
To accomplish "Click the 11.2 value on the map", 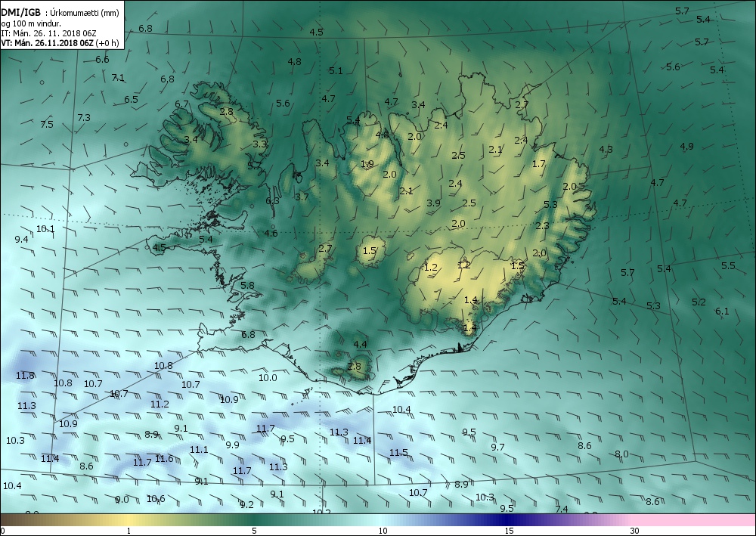I will (160, 404).
